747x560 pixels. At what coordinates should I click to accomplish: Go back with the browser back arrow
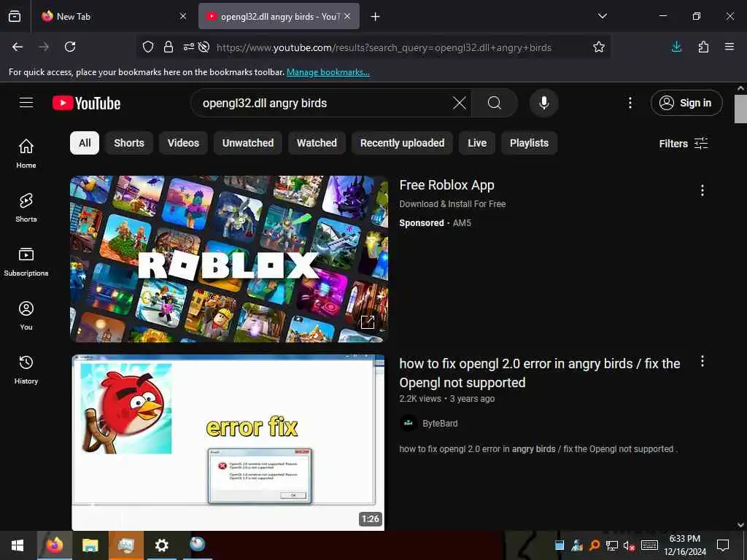coord(18,47)
